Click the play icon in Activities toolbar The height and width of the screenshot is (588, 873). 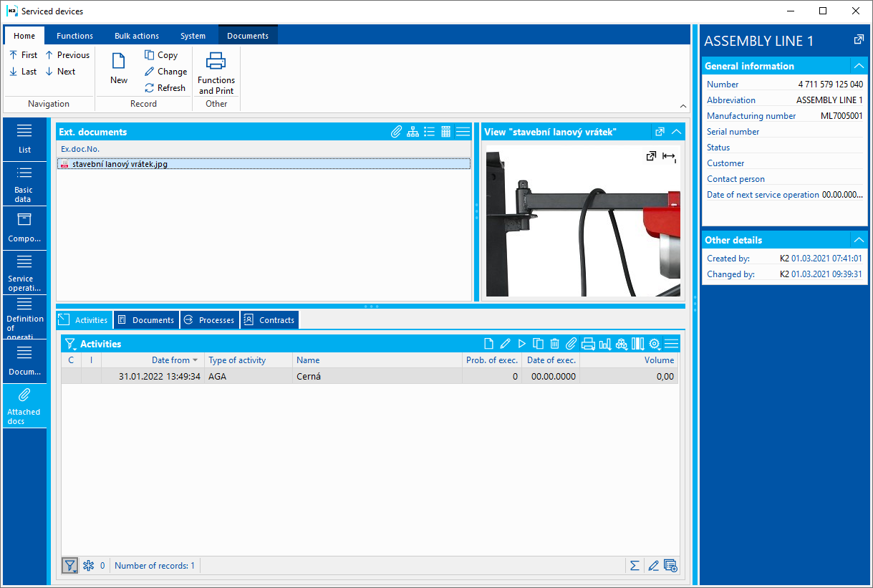point(522,344)
